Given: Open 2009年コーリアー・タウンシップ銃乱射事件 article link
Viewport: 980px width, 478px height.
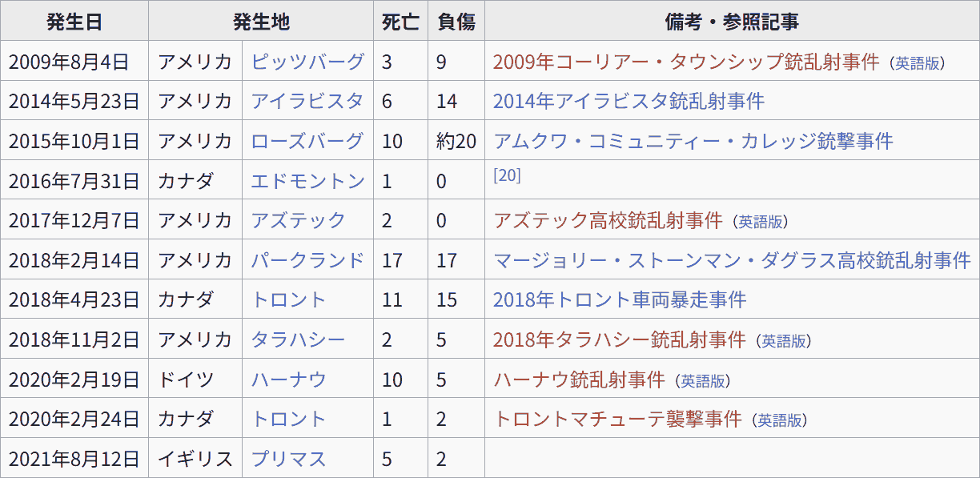Looking at the screenshot, I should 686,62.
